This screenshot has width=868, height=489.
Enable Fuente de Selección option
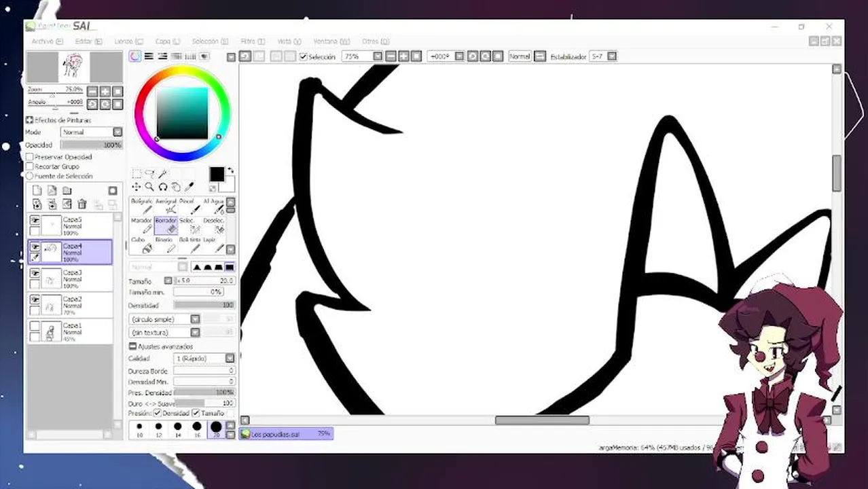[x=30, y=176]
